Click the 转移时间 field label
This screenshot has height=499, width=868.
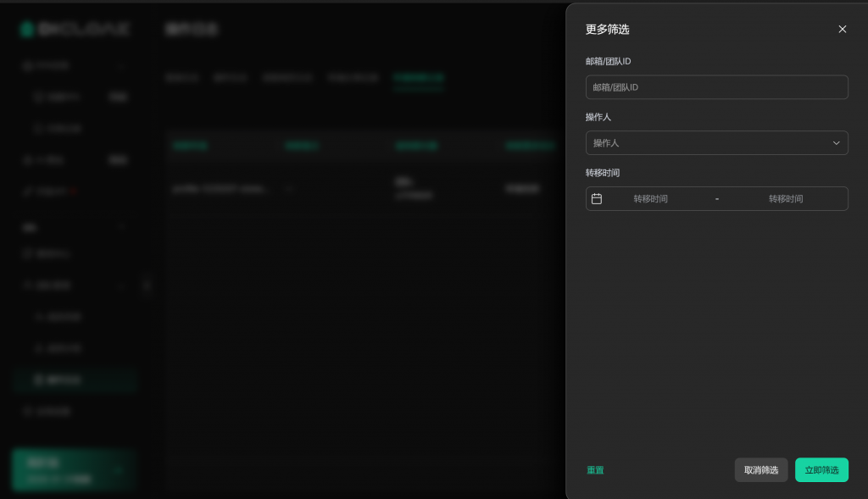(602, 173)
